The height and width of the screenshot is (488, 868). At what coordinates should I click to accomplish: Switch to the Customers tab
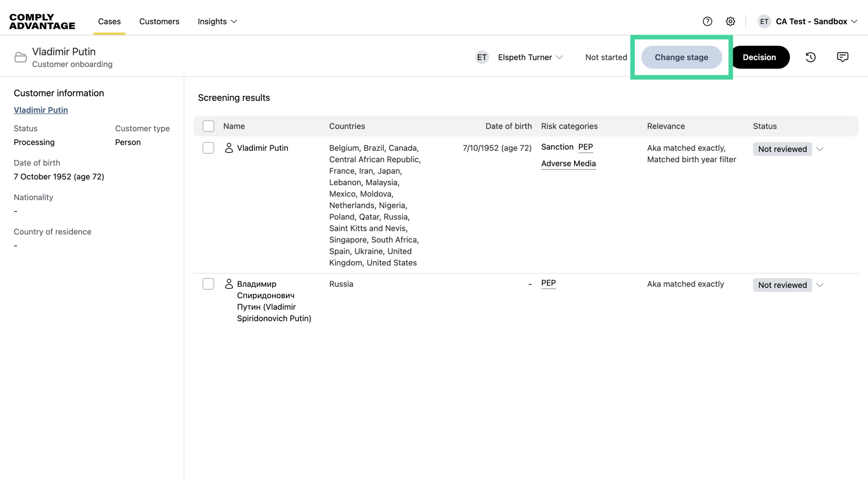tap(159, 21)
